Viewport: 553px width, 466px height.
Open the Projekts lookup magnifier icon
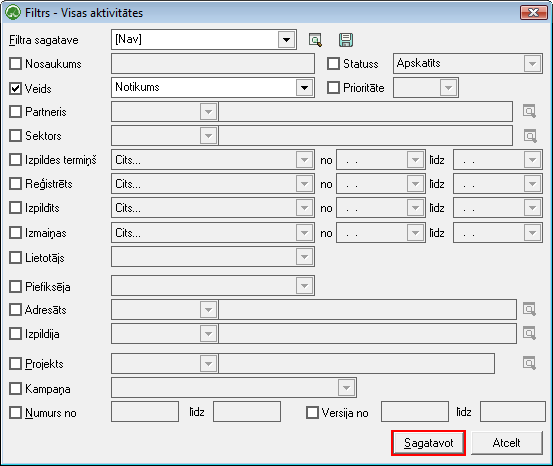pos(529,363)
